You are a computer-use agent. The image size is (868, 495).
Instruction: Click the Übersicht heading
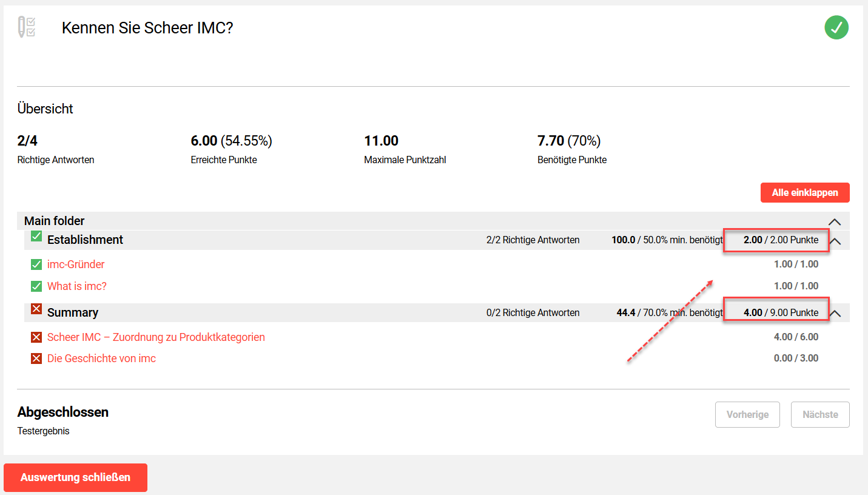[45, 109]
